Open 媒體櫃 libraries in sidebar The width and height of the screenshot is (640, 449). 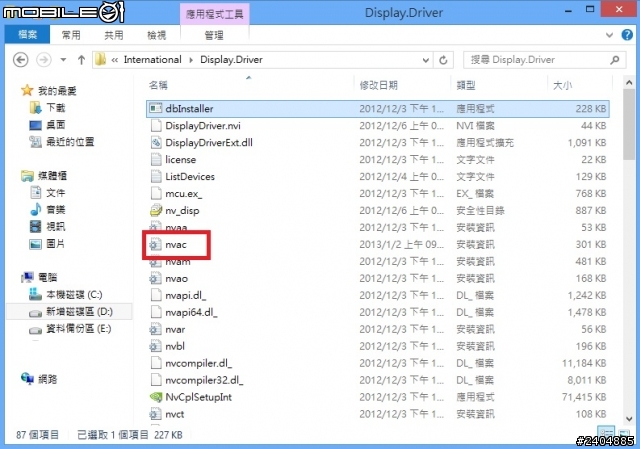52,176
